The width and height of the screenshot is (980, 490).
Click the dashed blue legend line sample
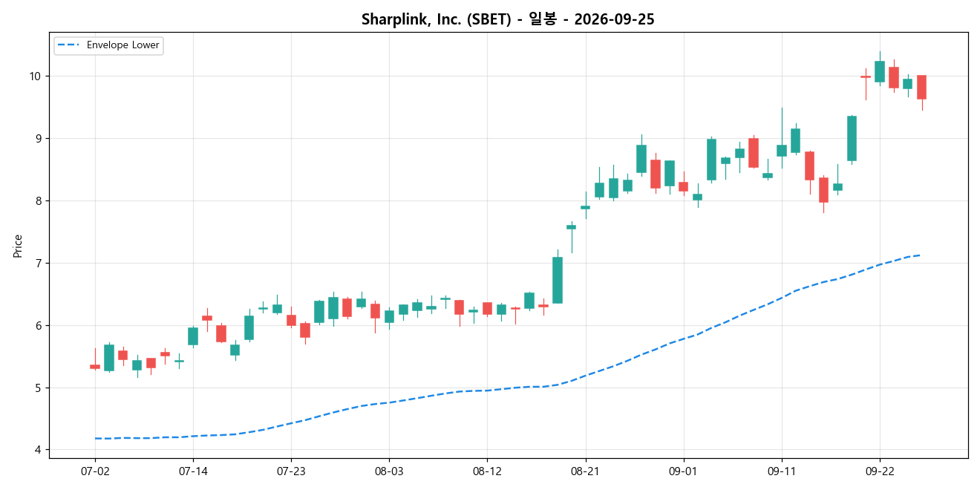[70, 45]
